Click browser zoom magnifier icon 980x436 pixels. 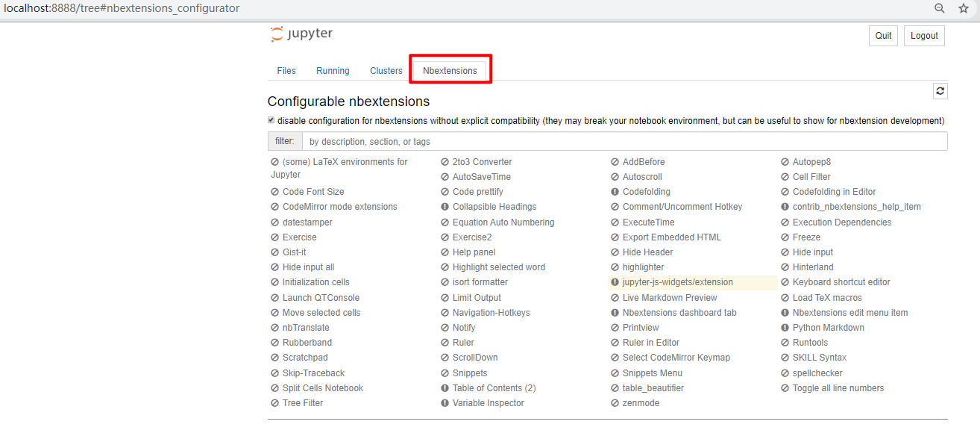[940, 8]
